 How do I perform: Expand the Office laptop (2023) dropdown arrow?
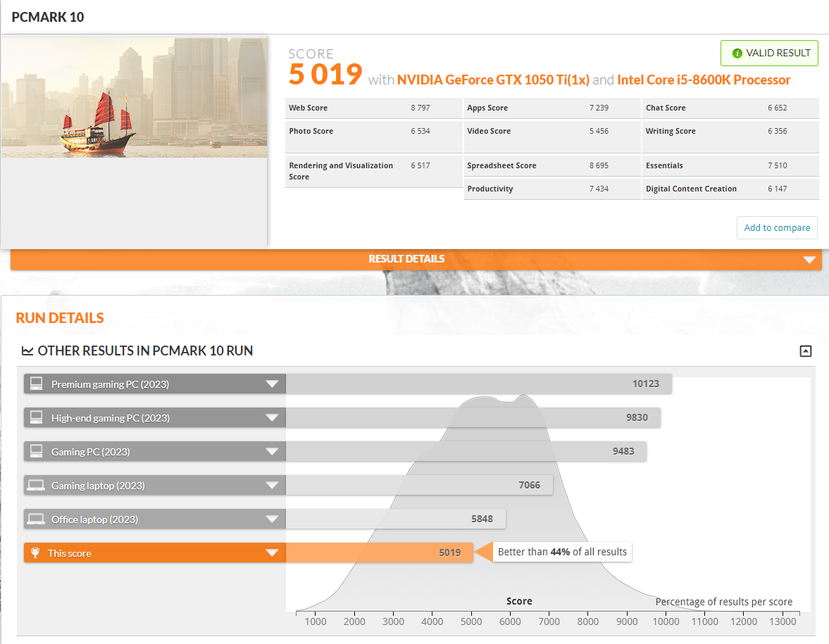272,519
